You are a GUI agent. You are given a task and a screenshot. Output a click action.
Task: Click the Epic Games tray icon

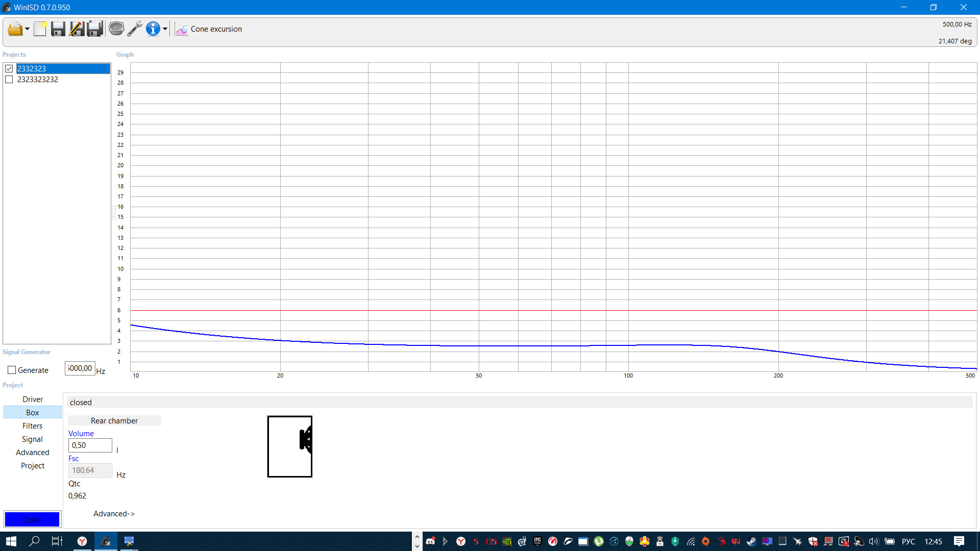click(x=537, y=541)
